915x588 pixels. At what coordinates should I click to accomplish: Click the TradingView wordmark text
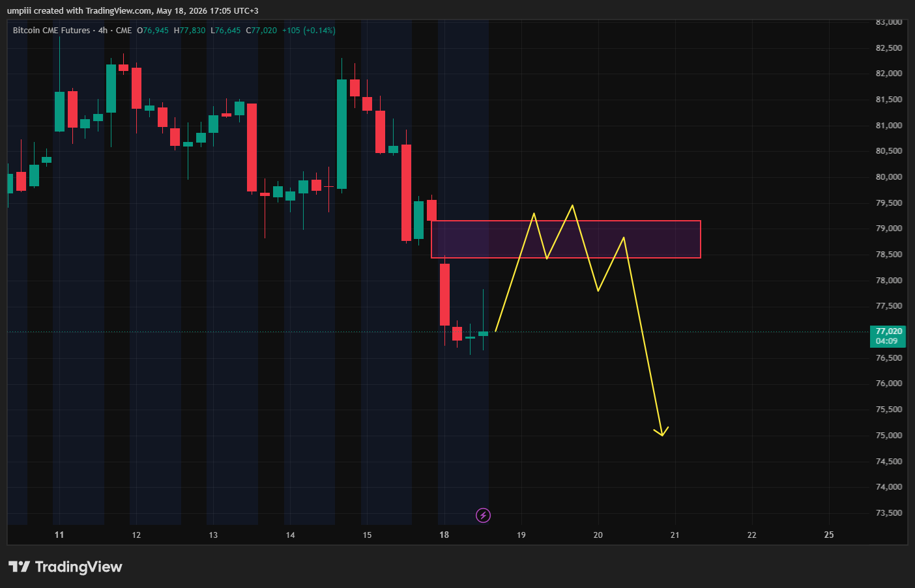pos(78,567)
